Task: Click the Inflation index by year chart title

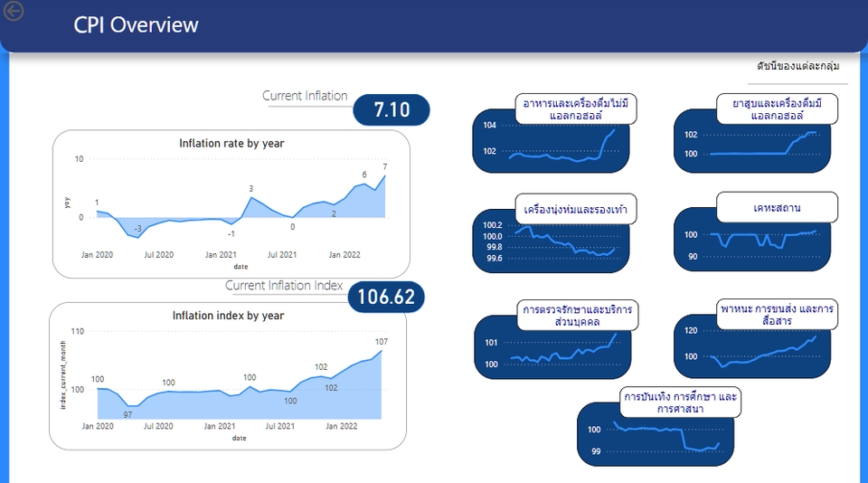Action: 228,315
